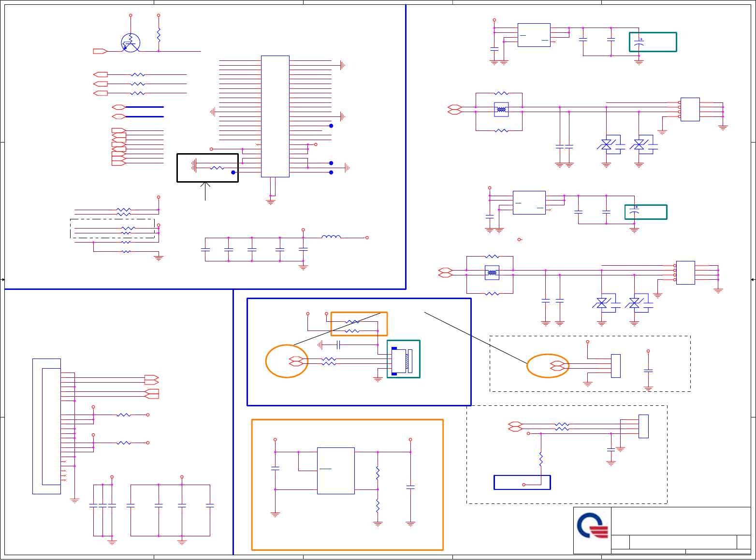
Task: Click the company logo in title block
Action: pos(592,526)
